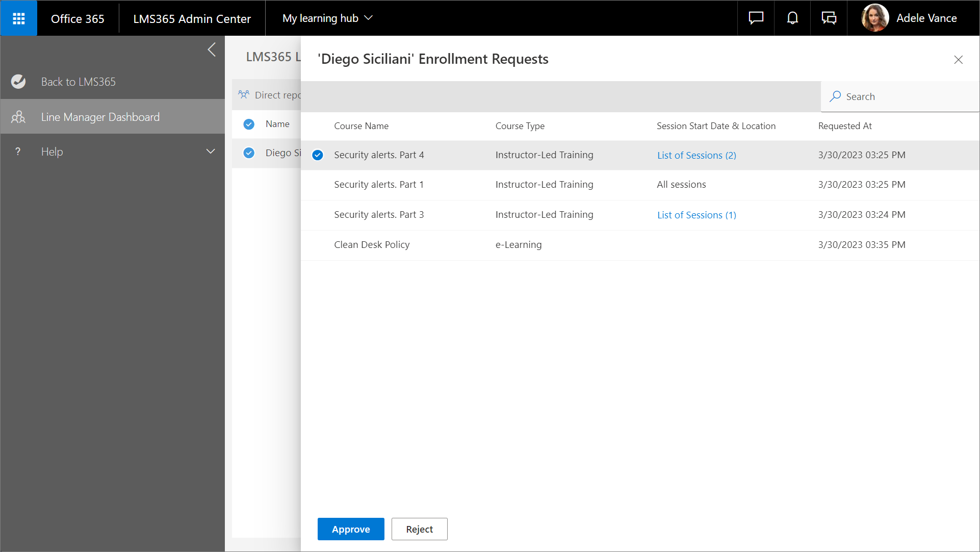Collapse the left navigation panel

point(212,50)
